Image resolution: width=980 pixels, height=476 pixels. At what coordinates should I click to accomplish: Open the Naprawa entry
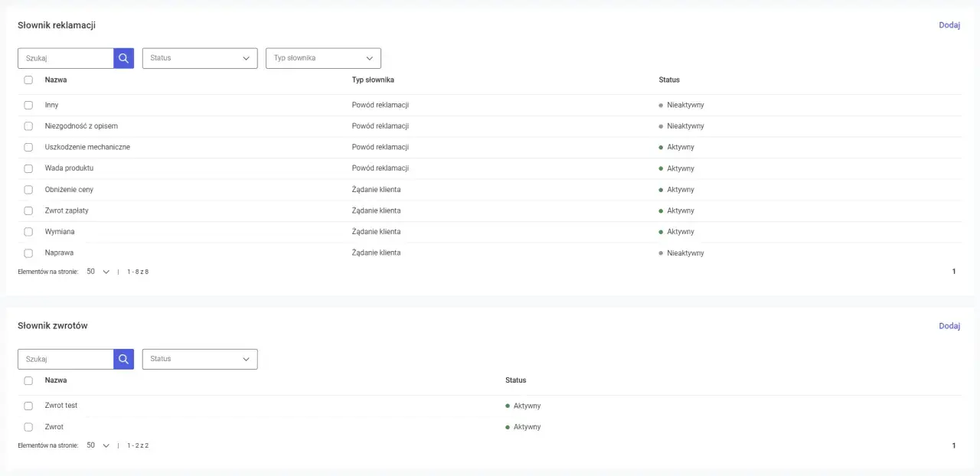[59, 253]
